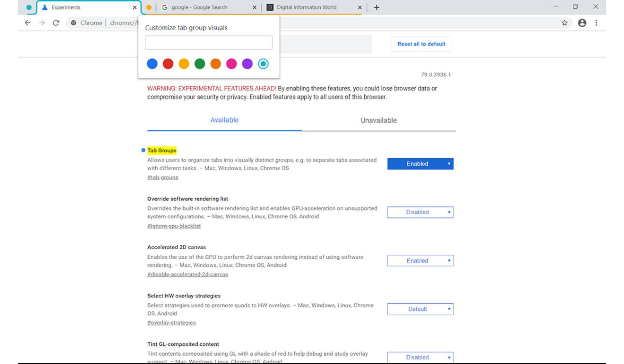Open the Tab Groups Enabled dropdown

420,164
